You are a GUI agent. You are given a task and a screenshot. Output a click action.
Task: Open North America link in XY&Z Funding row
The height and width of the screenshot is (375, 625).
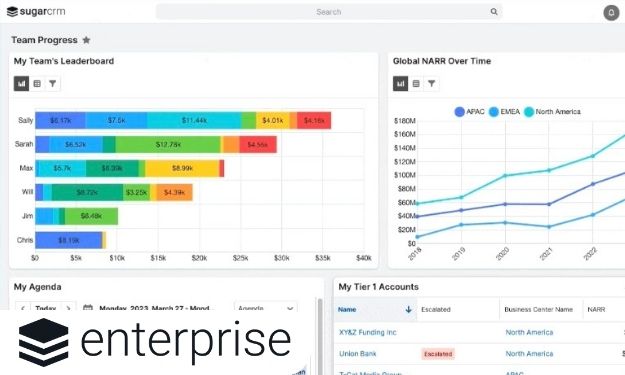pyautogui.click(x=529, y=332)
